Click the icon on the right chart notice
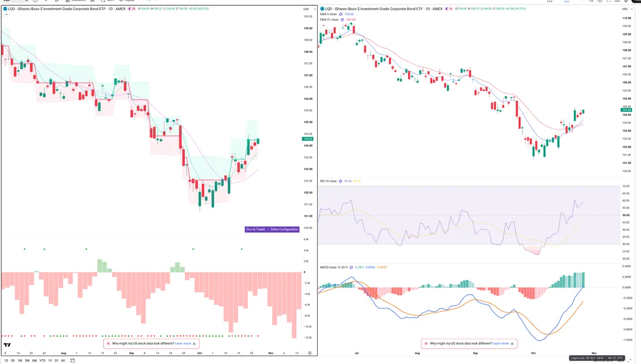The image size is (641, 364). click(426, 344)
